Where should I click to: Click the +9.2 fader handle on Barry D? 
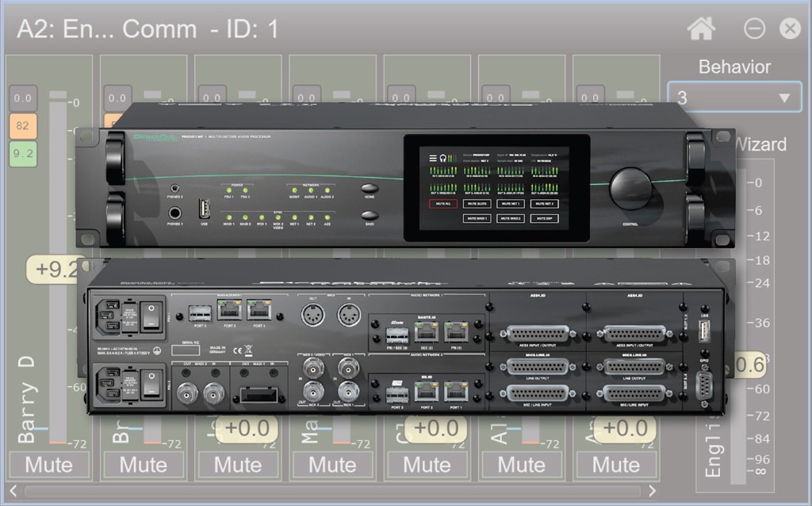(x=54, y=269)
